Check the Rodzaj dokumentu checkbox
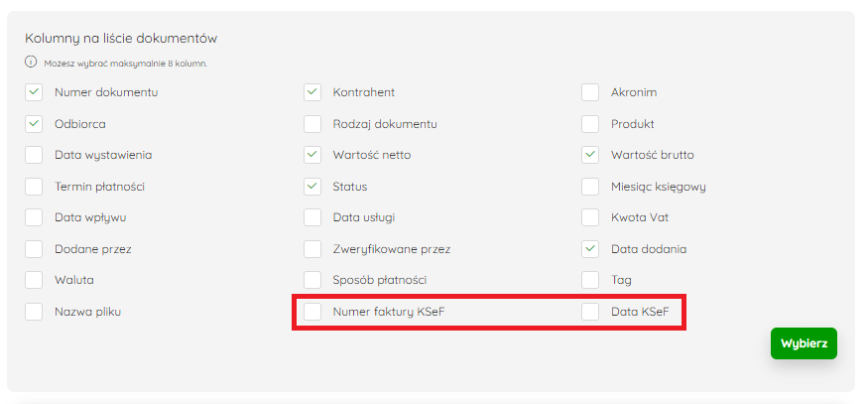Viewport: 868px width, 404px height. pyautogui.click(x=312, y=124)
